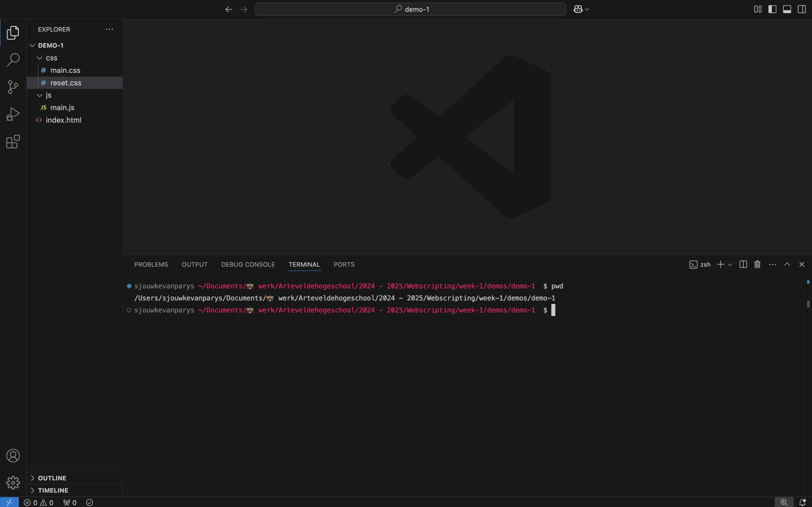Open the Manage gear settings icon

(13, 483)
